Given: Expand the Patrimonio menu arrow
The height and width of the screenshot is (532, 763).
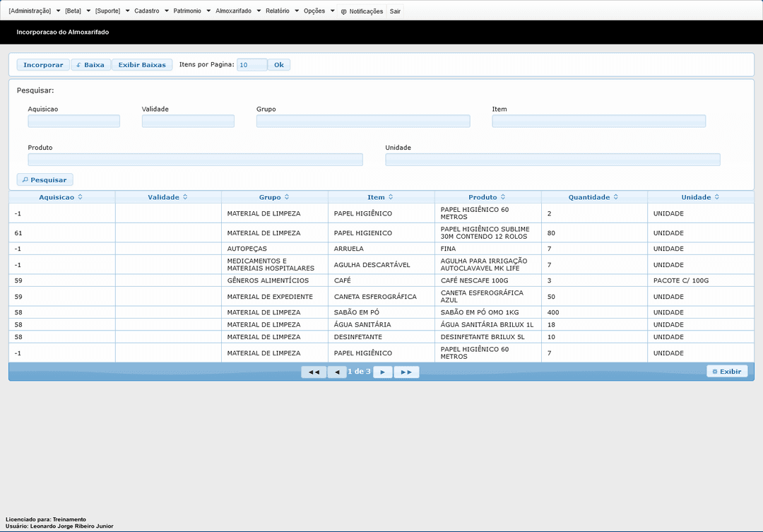Looking at the screenshot, I should tap(208, 11).
